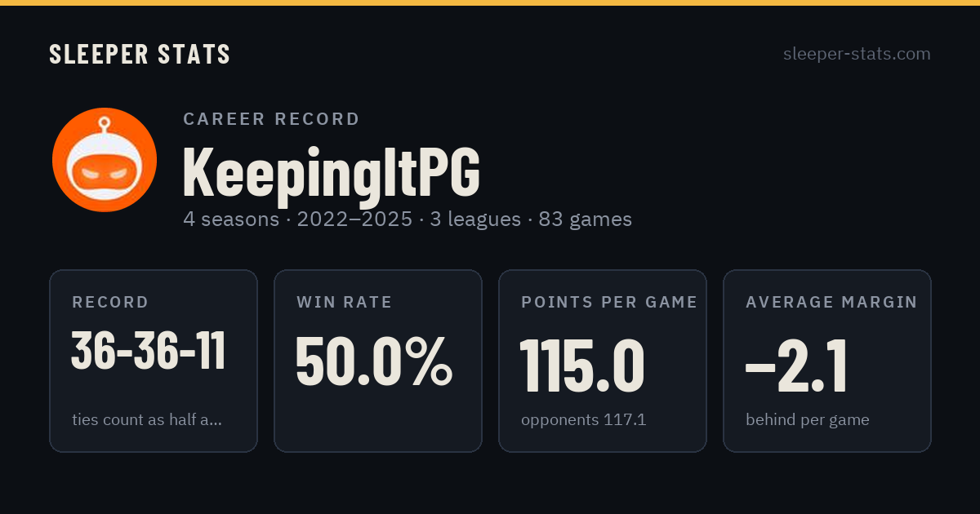This screenshot has height=514, width=980.
Task: Click the yellow accent bar at top
Action: pos(490,2)
